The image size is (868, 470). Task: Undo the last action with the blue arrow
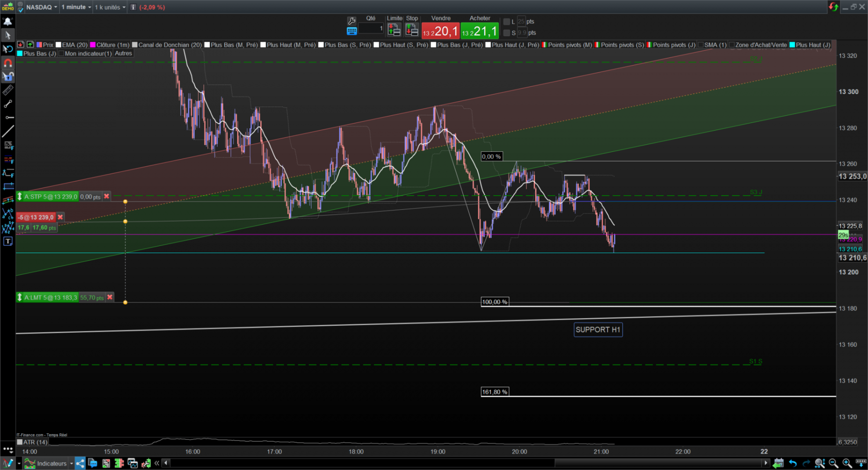(x=793, y=463)
